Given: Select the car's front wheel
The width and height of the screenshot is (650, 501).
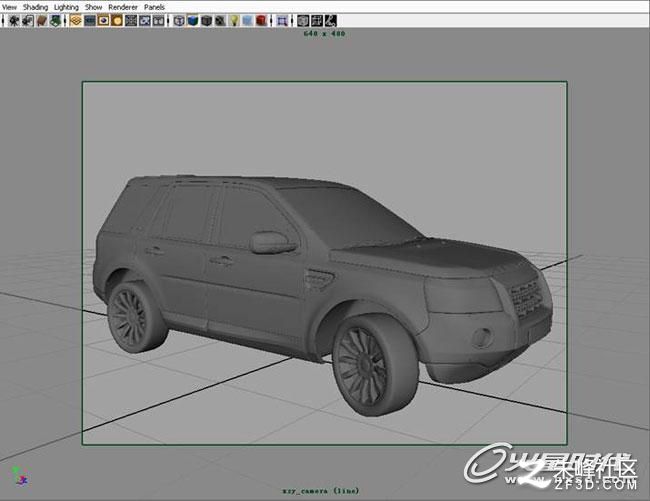Looking at the screenshot, I should (x=375, y=365).
